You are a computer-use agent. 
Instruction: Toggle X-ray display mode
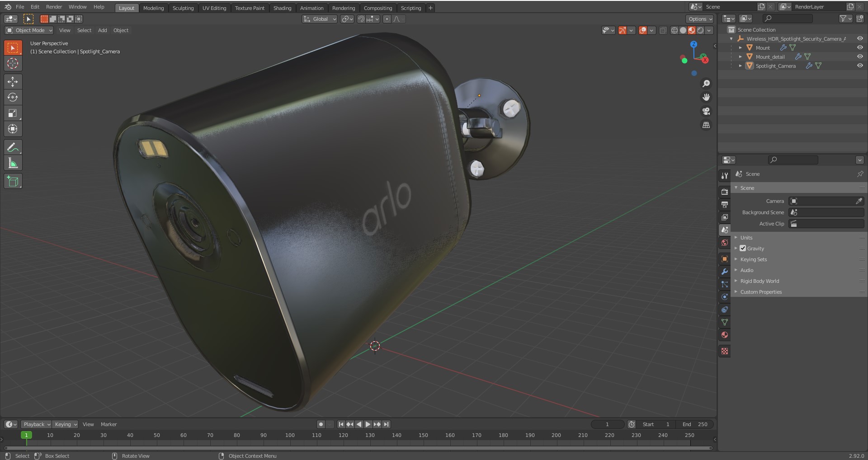[x=663, y=30]
